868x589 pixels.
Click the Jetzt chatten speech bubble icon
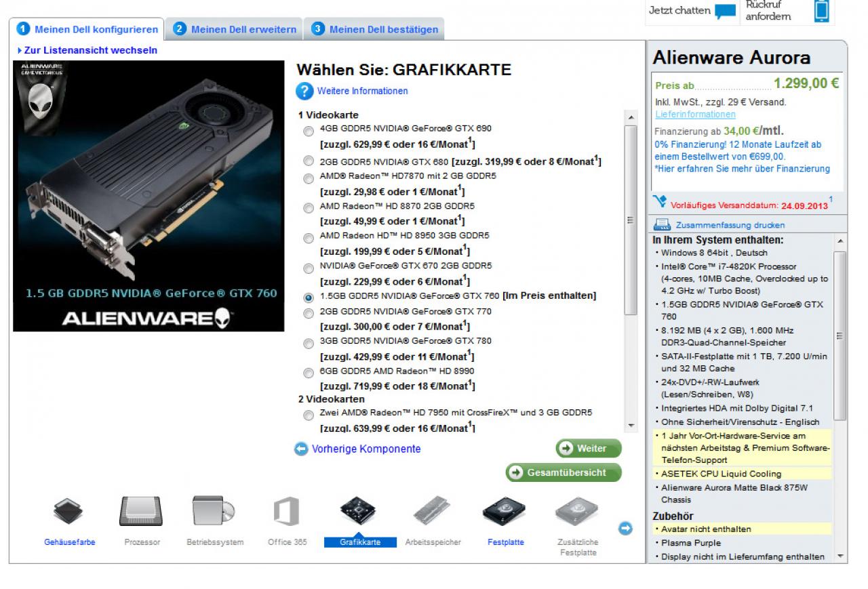(x=726, y=12)
